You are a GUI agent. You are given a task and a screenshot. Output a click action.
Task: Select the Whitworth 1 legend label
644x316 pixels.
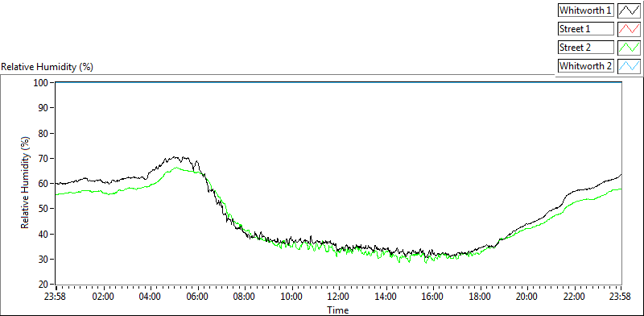coord(586,10)
